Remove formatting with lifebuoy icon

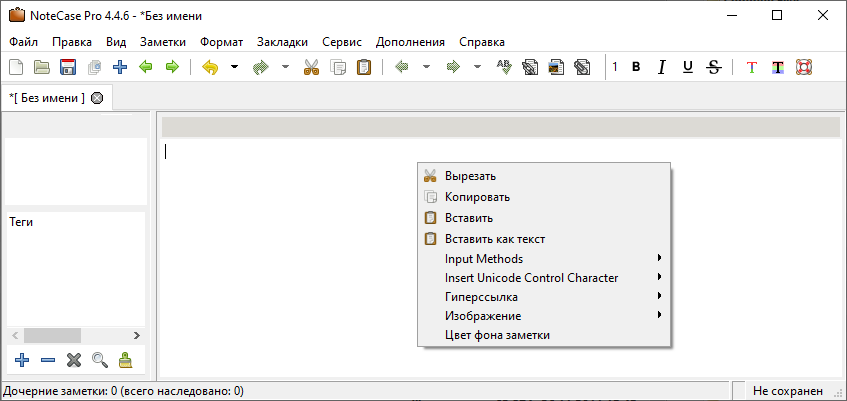click(x=804, y=68)
